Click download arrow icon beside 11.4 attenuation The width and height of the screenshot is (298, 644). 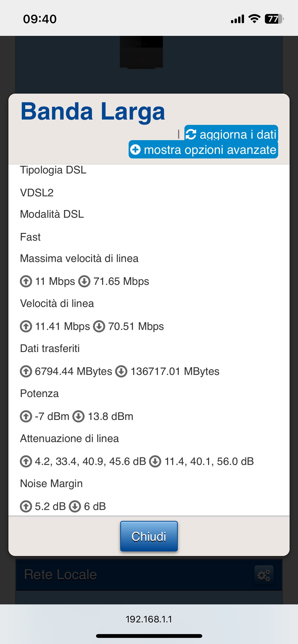click(x=155, y=461)
